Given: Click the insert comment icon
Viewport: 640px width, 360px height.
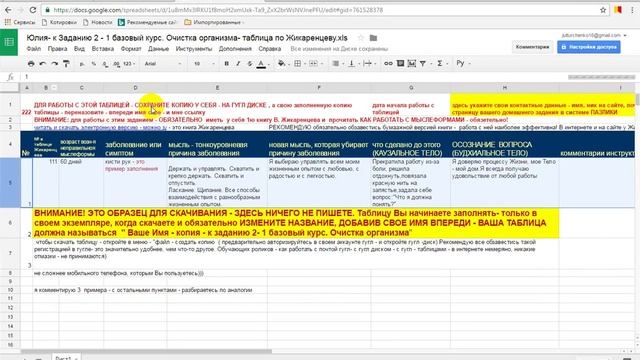Looking at the screenshot, I should click(400, 64).
